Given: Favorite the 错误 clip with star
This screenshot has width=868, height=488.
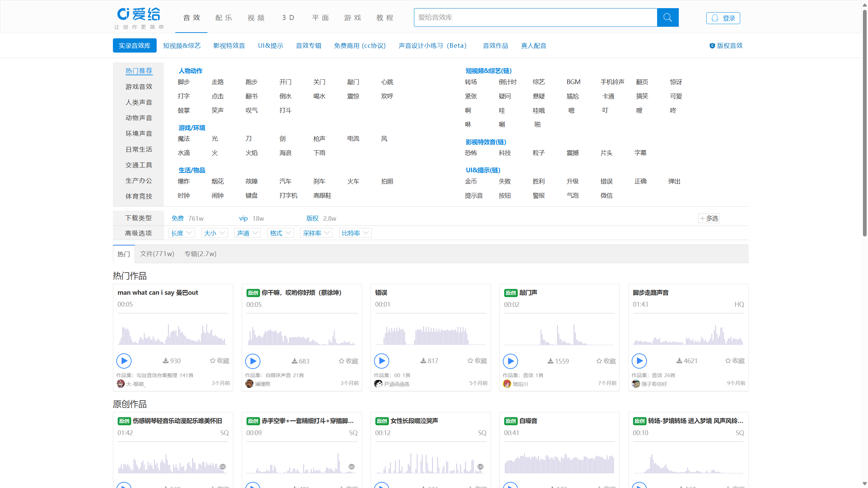Looking at the screenshot, I should coord(477,361).
